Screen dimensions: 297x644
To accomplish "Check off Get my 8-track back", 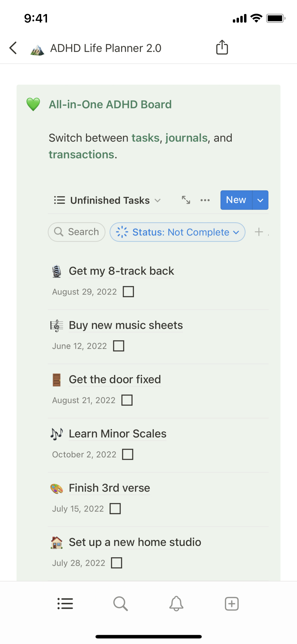I will [x=128, y=292].
